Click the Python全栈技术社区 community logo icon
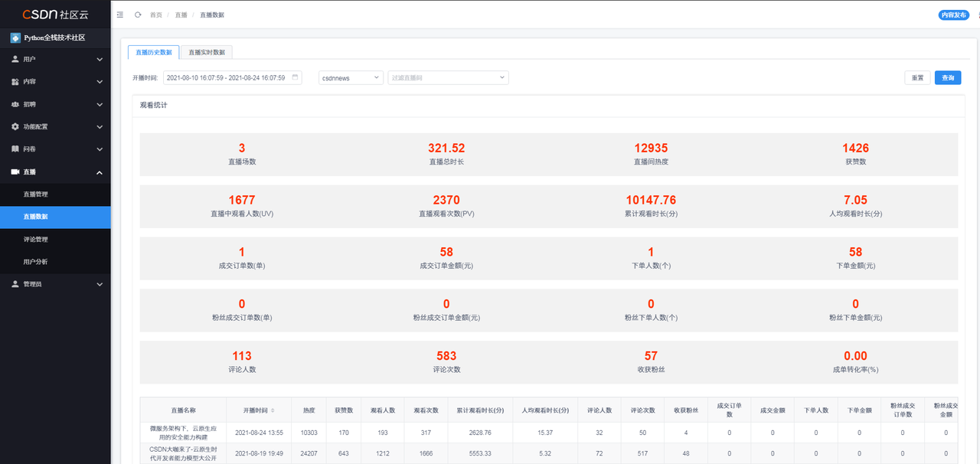The image size is (980, 464). click(x=15, y=38)
